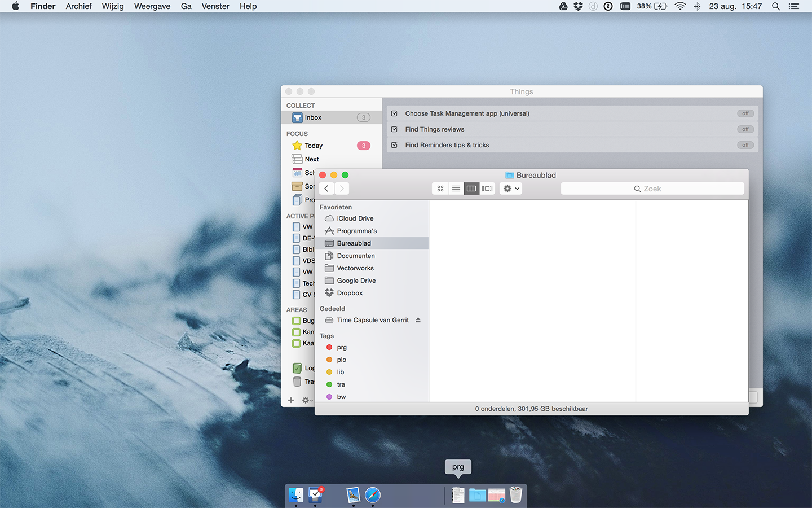Image resolution: width=812 pixels, height=508 pixels.
Task: Open the Wijzig menu
Action: tap(113, 6)
